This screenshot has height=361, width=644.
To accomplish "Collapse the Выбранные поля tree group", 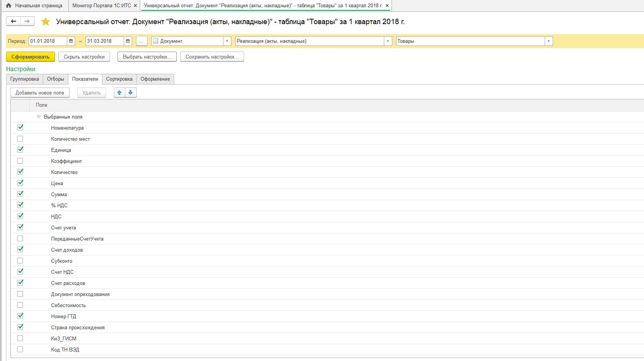I will click(39, 117).
